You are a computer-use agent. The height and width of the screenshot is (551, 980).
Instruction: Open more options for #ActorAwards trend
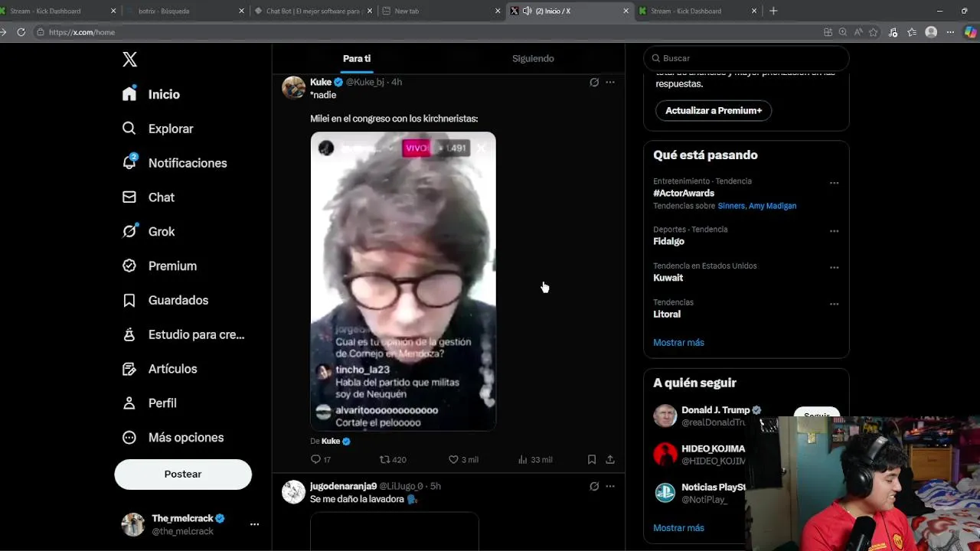835,183
